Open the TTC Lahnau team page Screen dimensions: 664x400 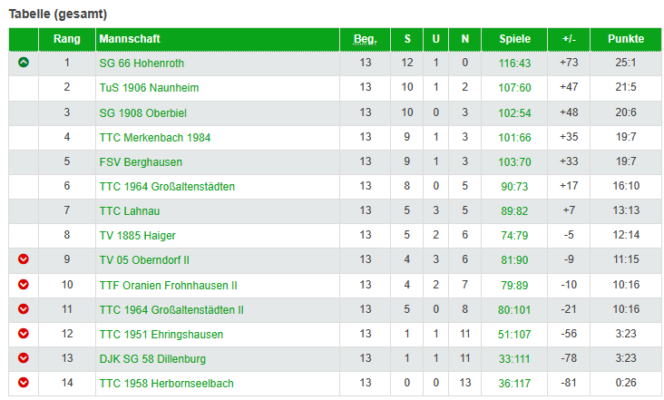pos(129,211)
